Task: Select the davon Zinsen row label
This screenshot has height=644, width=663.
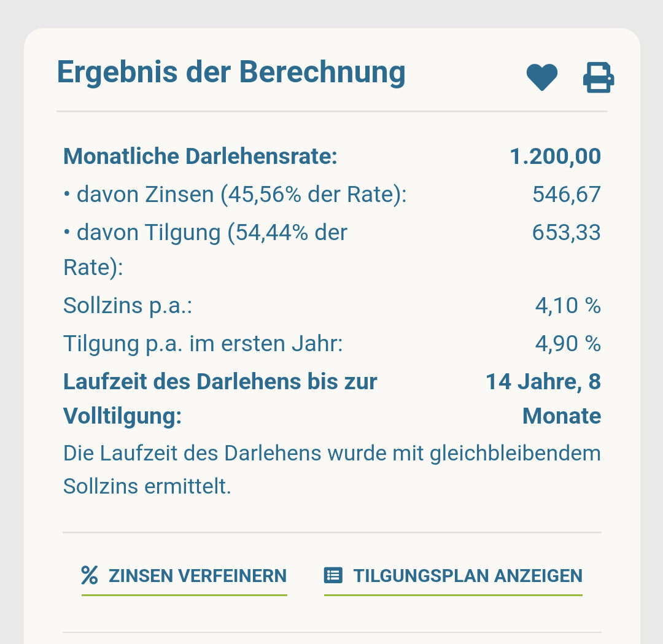Action: [x=235, y=195]
